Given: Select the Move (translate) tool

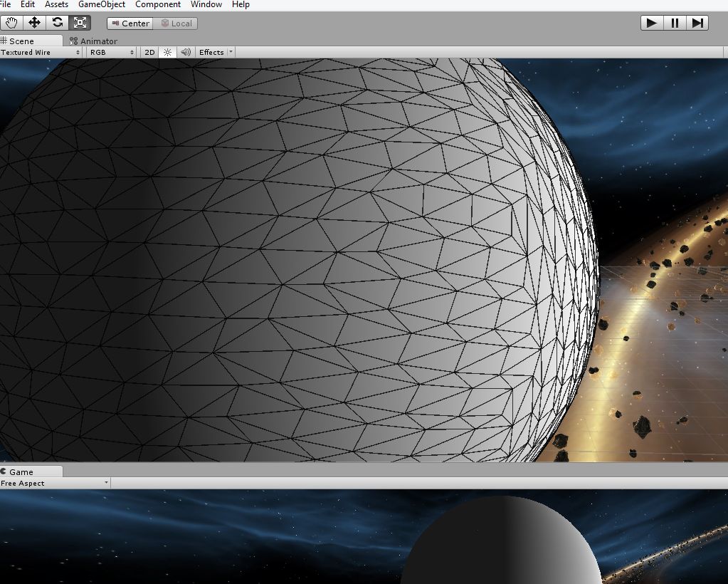Looking at the screenshot, I should point(34,23).
